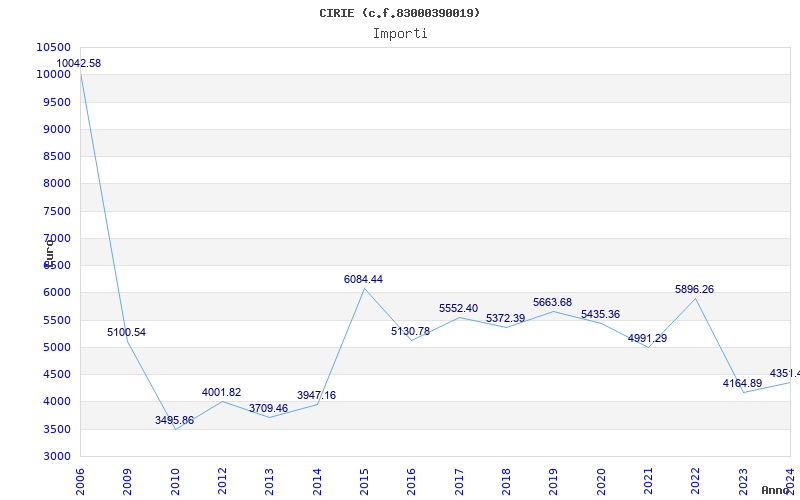The height and width of the screenshot is (500, 800).
Task: Click the data label 3709.46
Action: pyautogui.click(x=268, y=409)
